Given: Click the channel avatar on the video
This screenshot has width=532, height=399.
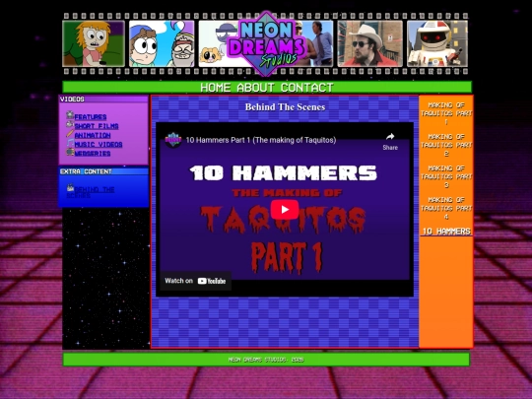Looking at the screenshot, I should point(173,140).
